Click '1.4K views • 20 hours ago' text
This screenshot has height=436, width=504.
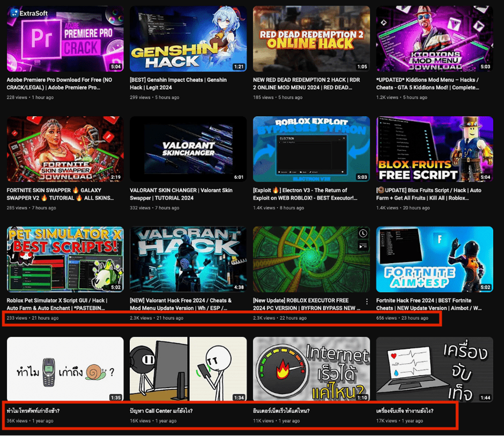click(x=403, y=208)
